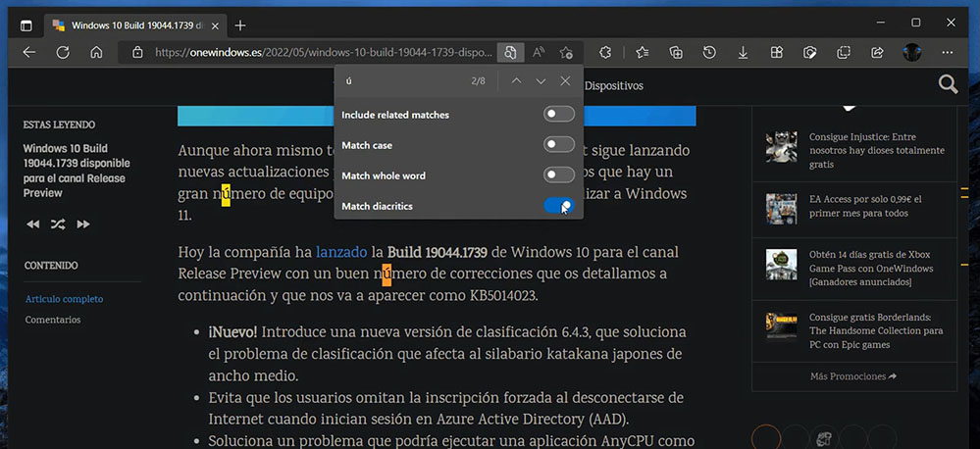
Task: Click the Find on page icon in address bar
Action: tap(510, 53)
